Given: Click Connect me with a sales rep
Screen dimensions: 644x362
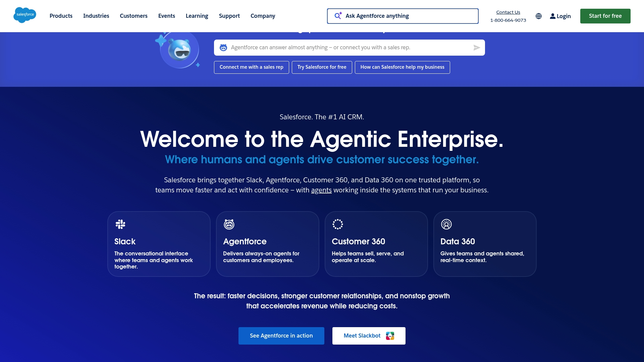Looking at the screenshot, I should click(252, 67).
